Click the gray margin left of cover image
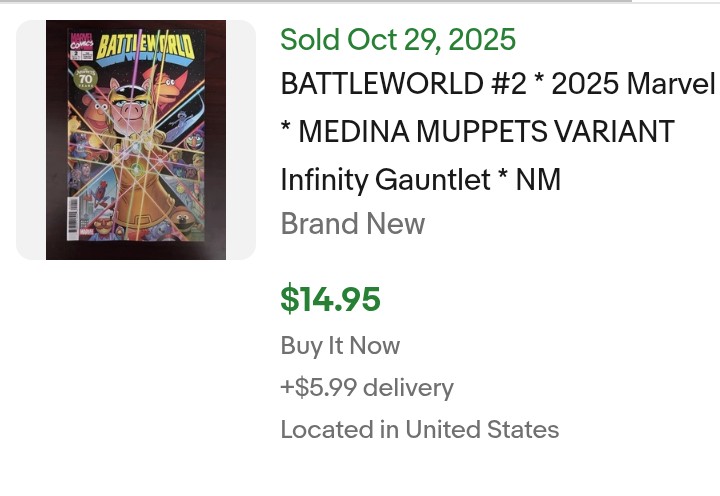Image resolution: width=720 pixels, height=496 pixels. pyautogui.click(x=31, y=140)
